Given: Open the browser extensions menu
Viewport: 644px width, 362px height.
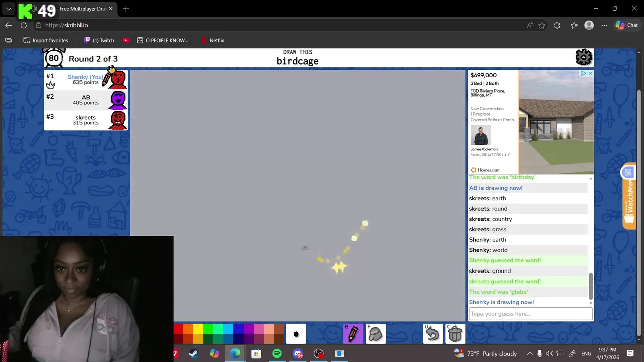Looking at the screenshot, I should pyautogui.click(x=557, y=25).
